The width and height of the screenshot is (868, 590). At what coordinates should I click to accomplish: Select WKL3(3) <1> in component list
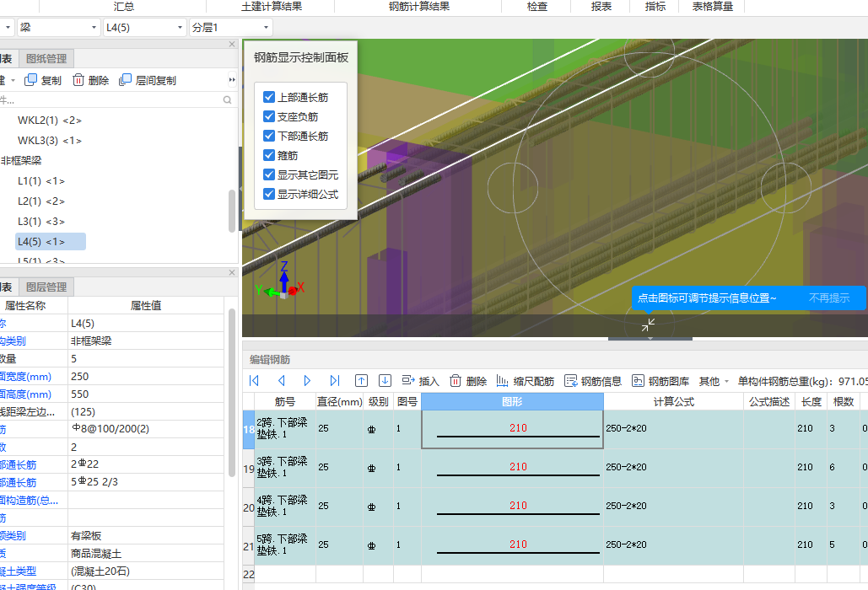point(49,141)
